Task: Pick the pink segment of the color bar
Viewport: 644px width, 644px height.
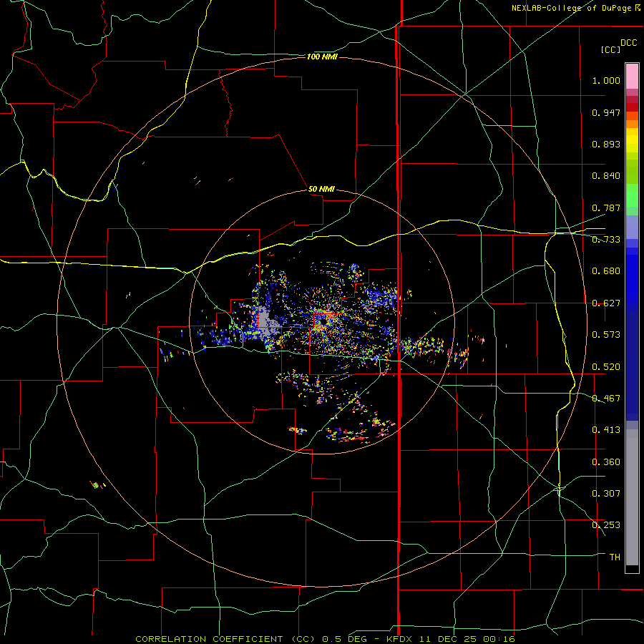Action: pos(632,77)
